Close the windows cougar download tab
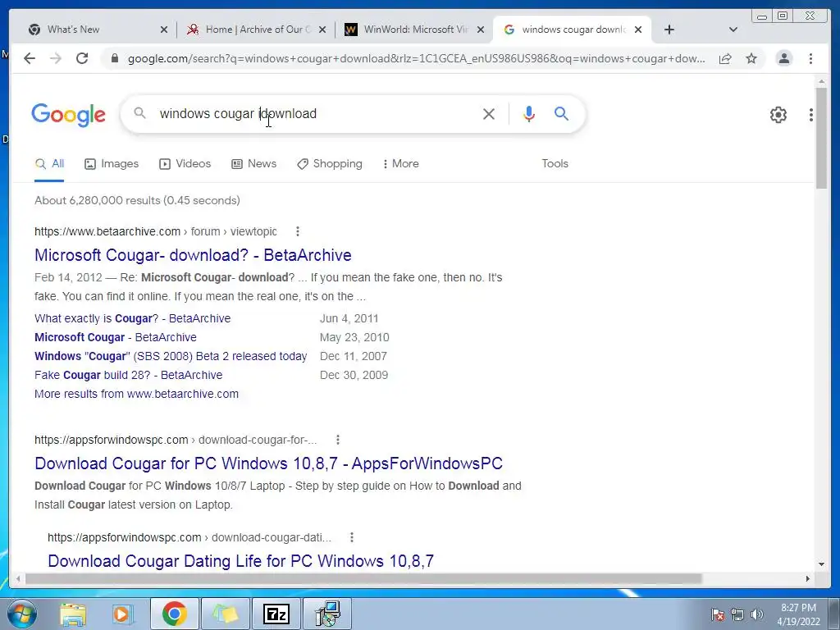Image resolution: width=840 pixels, height=630 pixels. [638, 30]
